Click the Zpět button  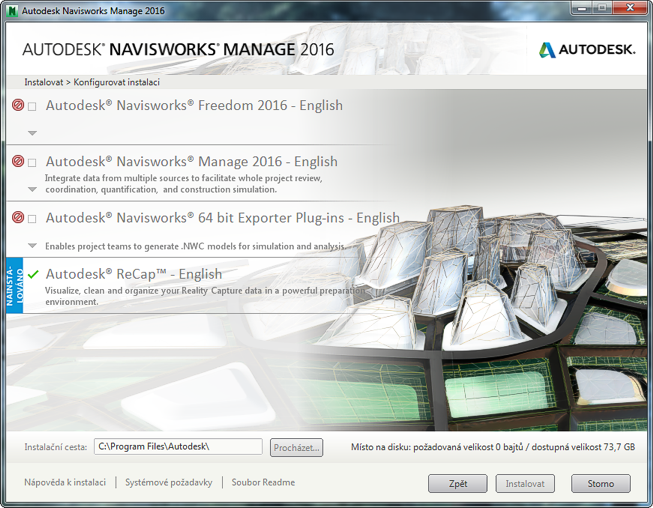(x=458, y=483)
